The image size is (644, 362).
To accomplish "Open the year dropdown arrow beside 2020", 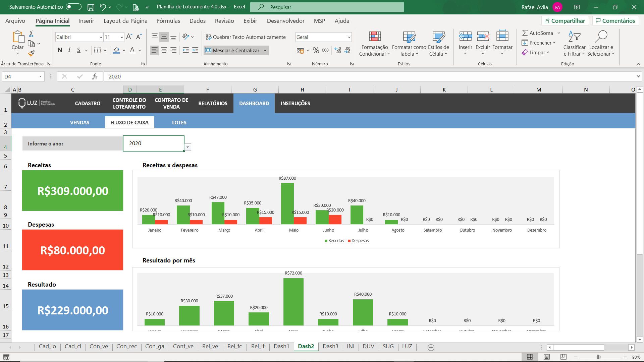I will 188,147.
